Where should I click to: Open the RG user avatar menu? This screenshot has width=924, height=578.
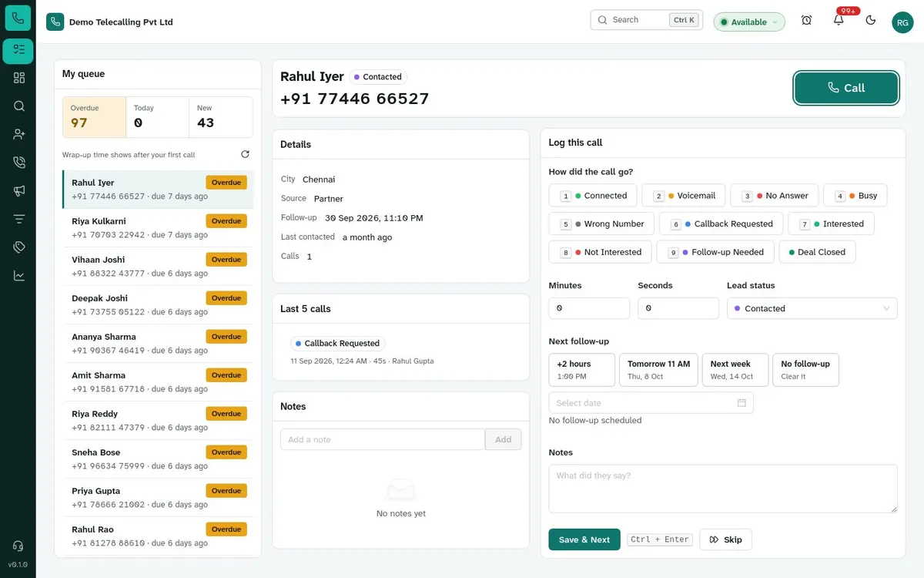tap(902, 22)
